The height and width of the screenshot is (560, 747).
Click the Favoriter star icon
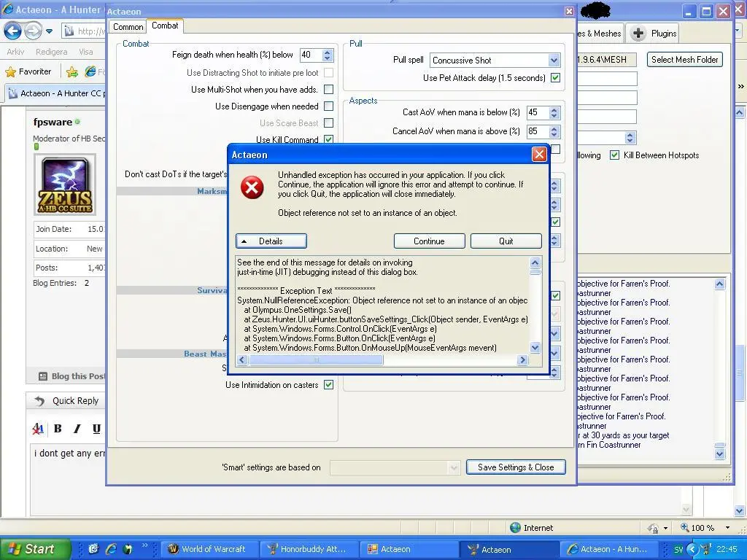point(11,71)
